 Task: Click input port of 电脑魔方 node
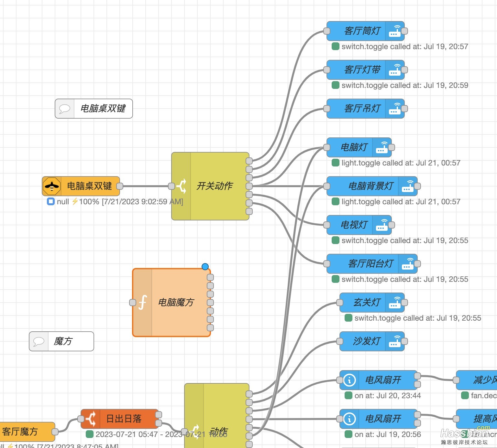coord(133,303)
